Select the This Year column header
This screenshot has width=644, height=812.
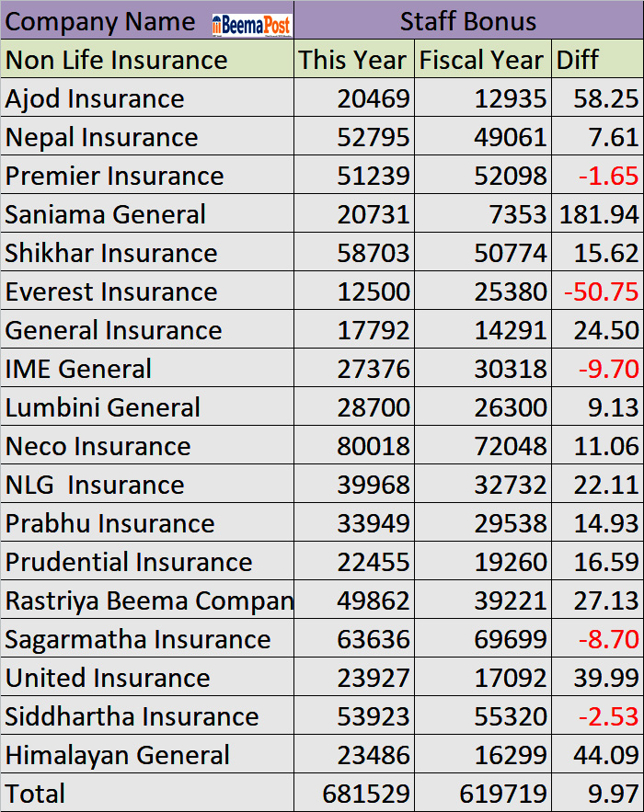[353, 61]
